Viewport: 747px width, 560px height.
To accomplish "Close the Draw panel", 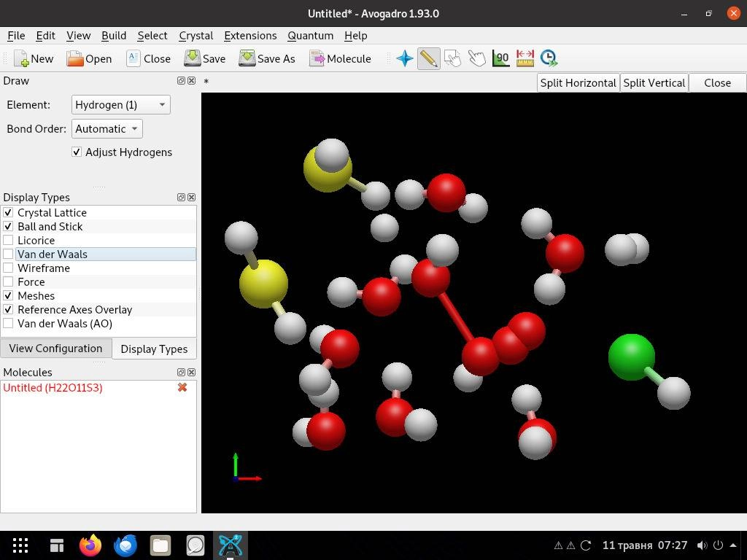I will point(192,80).
